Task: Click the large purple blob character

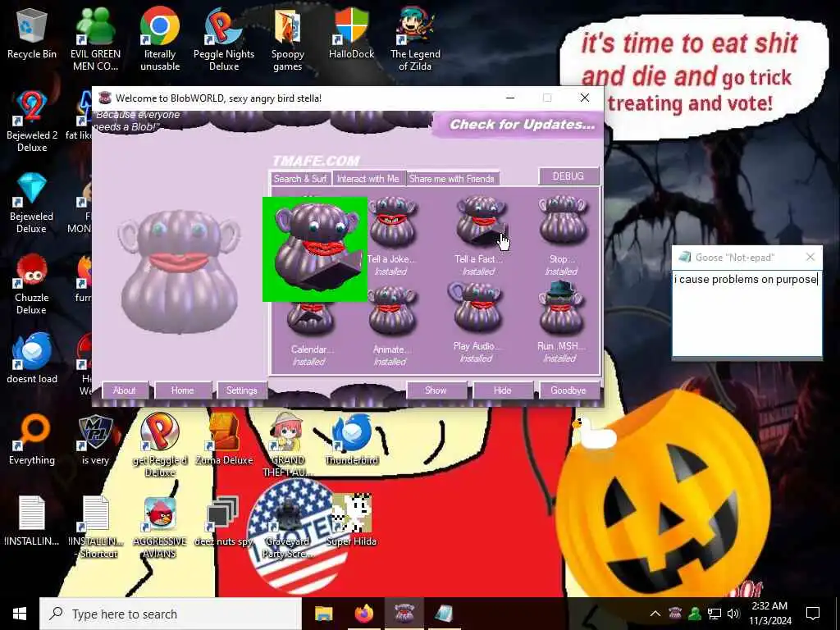Action: click(x=180, y=271)
